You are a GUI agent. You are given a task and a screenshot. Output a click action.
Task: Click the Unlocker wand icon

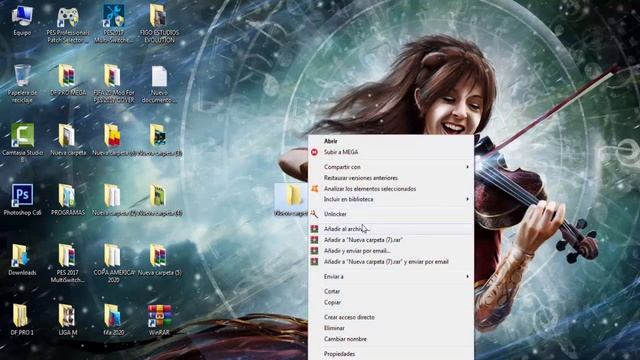[x=314, y=214]
